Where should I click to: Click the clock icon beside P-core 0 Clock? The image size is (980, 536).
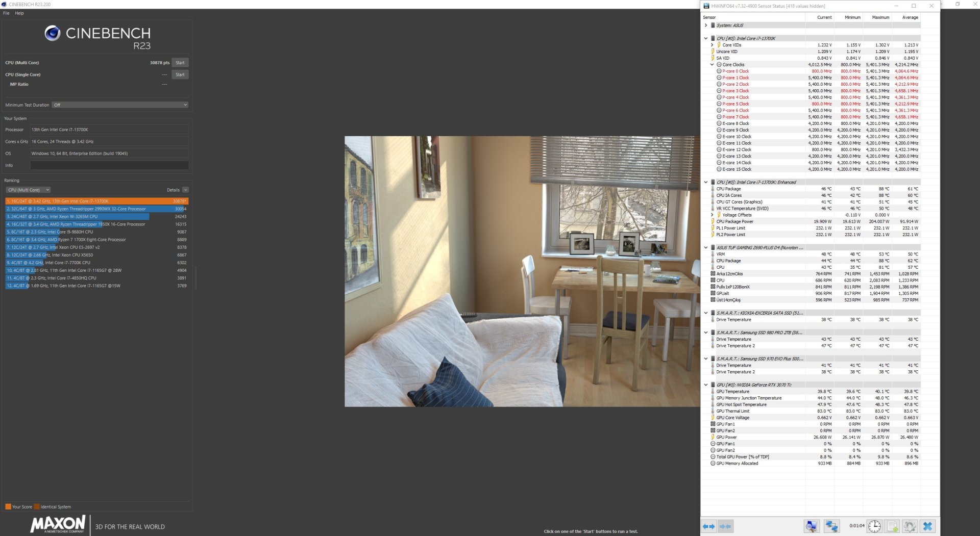click(719, 71)
